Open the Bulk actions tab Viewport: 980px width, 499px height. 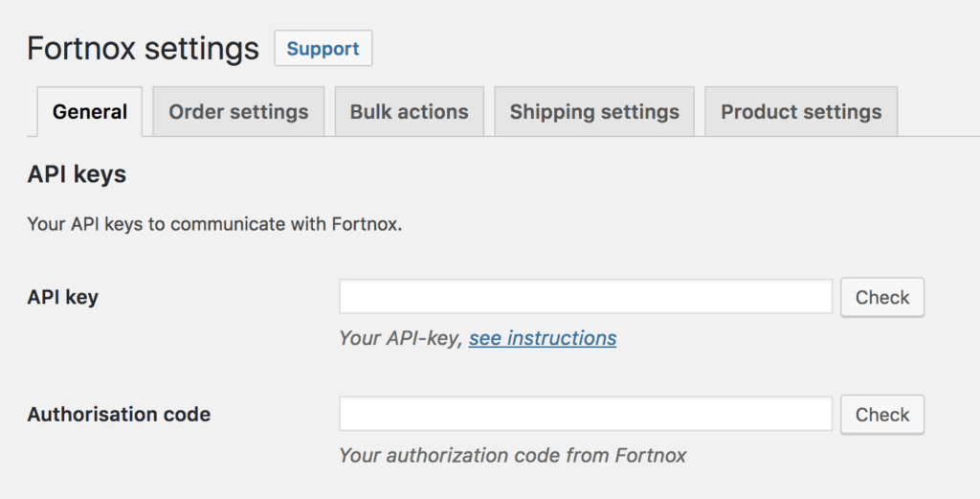point(410,111)
